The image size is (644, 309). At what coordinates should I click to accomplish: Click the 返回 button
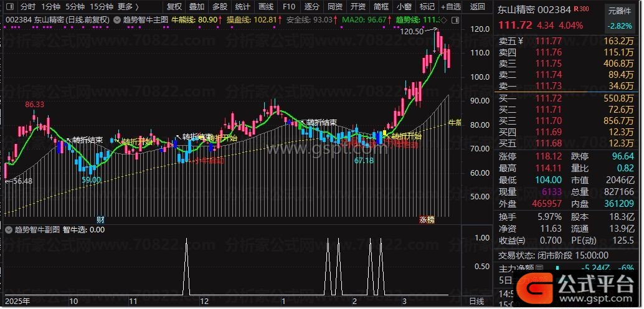pos(478,7)
